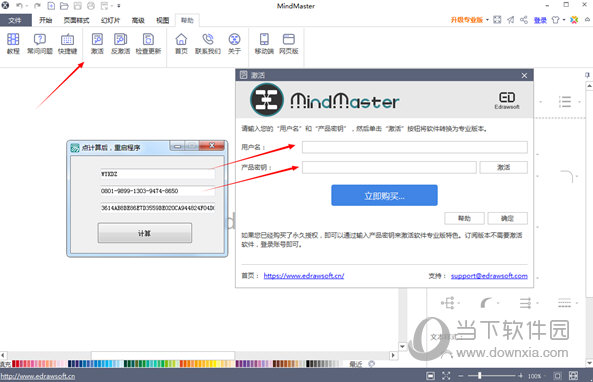Click the support@edrawsoft.com email link

pos(489,276)
